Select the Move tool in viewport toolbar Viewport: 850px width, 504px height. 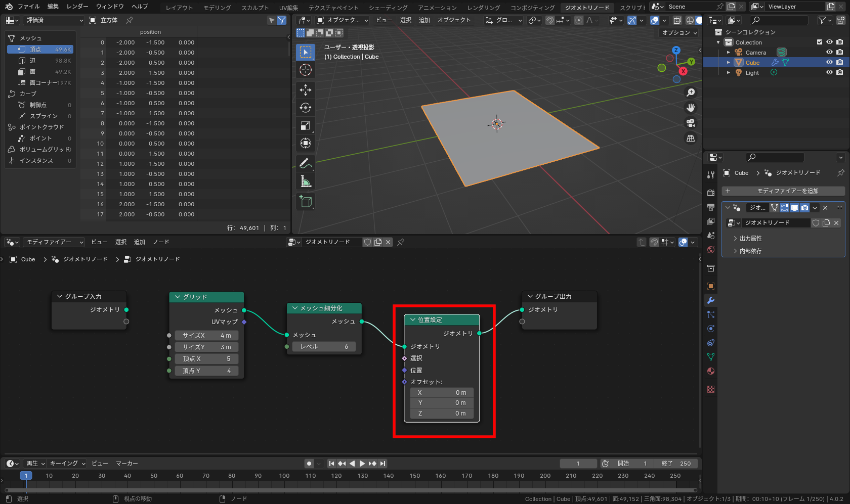(x=306, y=90)
